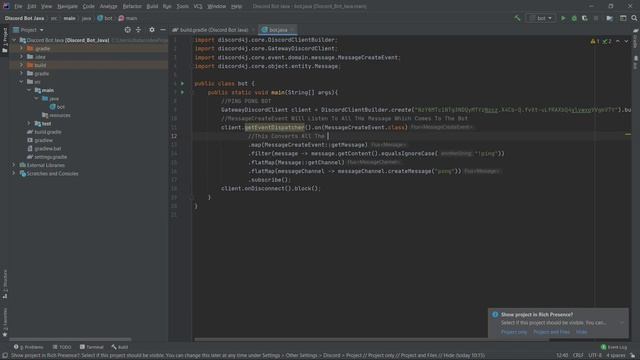
Task: Open Search Everywhere magnifier icon
Action: [x=634, y=18]
